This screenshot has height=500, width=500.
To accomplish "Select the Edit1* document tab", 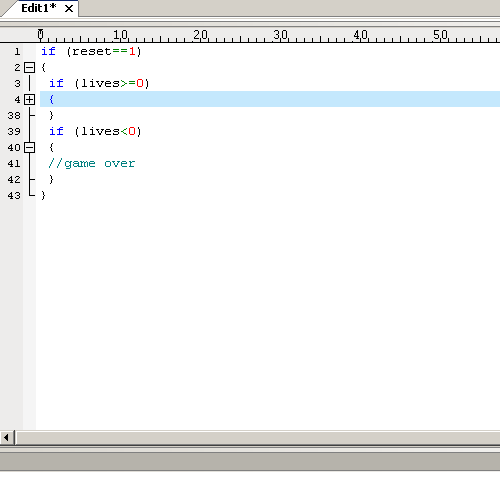I will click(39, 8).
